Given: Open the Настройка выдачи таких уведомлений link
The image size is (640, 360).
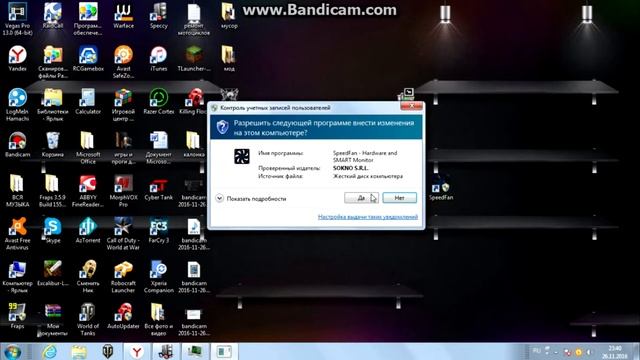Looking at the screenshot, I should tap(368, 217).
